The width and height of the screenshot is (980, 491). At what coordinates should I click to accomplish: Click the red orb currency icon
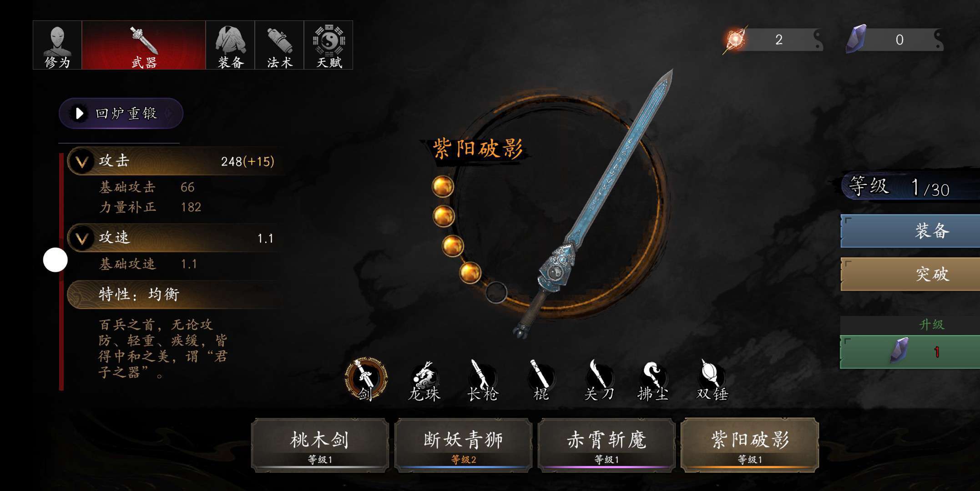(735, 40)
